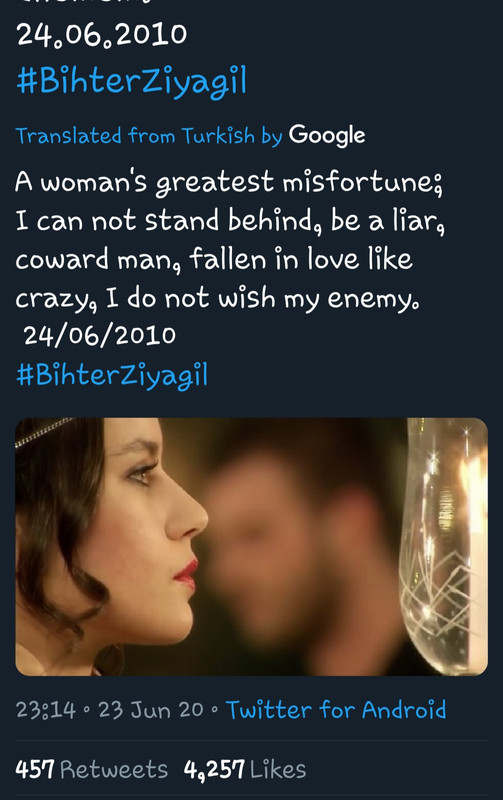The image size is (503, 800).
Task: Tap the '23 Jun 20' tweet date
Action: [x=150, y=710]
